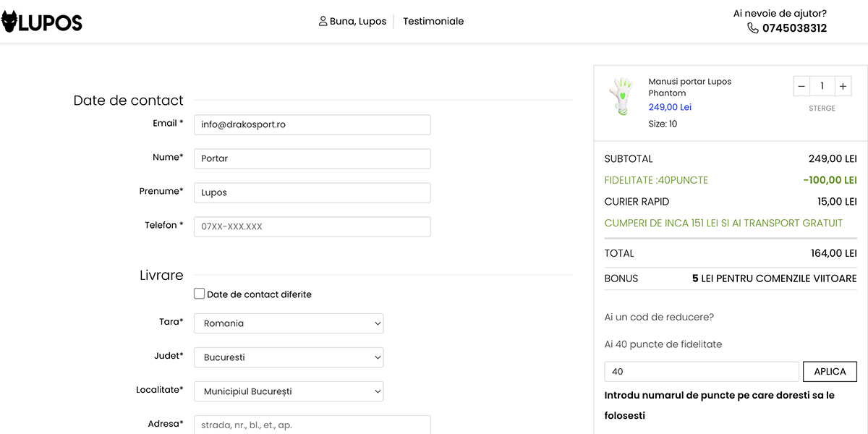
Task: Focus the Telefon input field
Action: click(x=312, y=226)
